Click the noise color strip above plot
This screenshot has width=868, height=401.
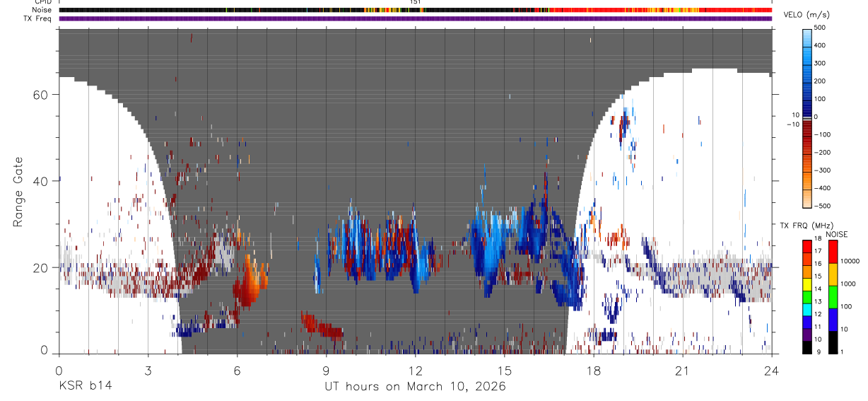click(x=415, y=10)
